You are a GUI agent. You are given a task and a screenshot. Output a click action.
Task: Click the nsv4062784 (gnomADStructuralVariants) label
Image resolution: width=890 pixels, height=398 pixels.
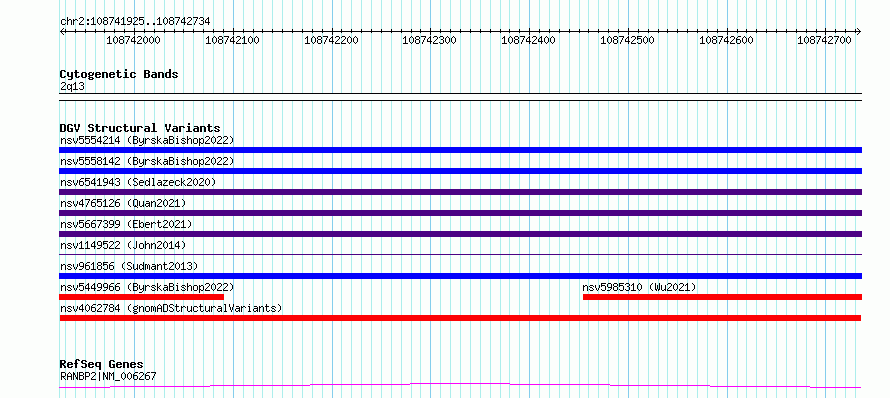171,308
